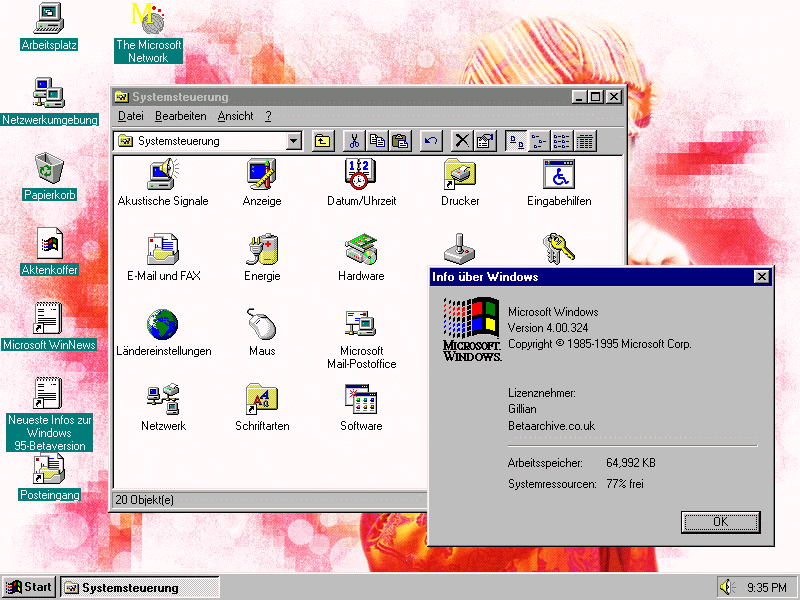Click the Undo toolbar button
The width and height of the screenshot is (800, 600).
click(431, 141)
